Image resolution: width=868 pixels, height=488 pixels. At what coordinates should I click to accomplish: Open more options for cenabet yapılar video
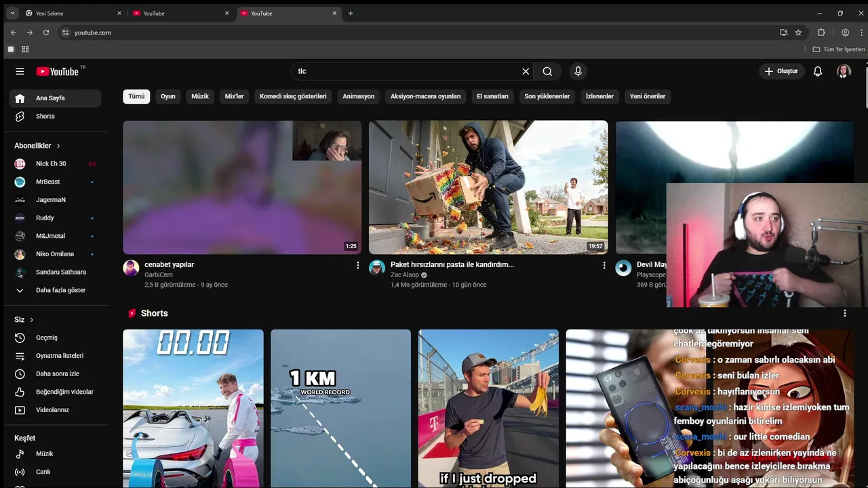tap(358, 266)
